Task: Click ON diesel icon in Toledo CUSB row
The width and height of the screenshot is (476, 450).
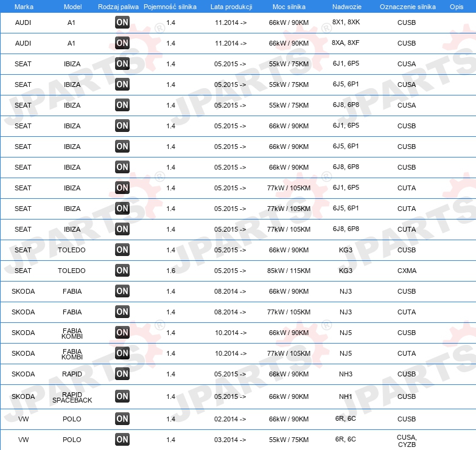Action: point(122,249)
